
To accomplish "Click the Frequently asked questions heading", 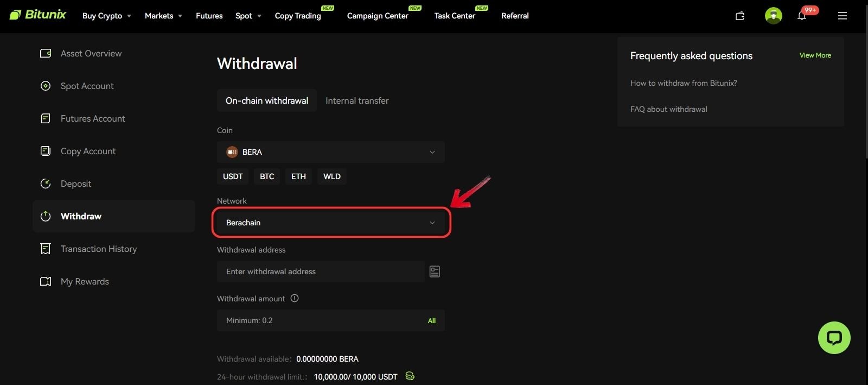I will 691,55.
